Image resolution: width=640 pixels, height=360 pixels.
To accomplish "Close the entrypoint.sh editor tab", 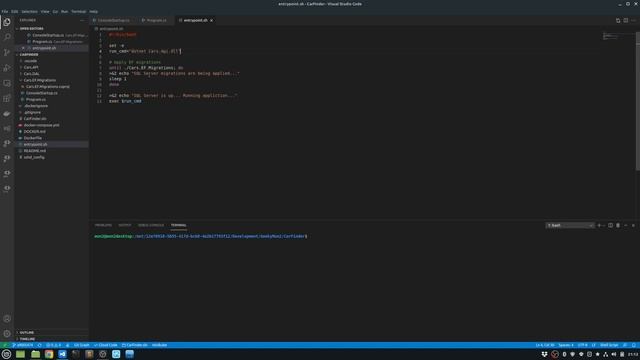I will pos(211,20).
